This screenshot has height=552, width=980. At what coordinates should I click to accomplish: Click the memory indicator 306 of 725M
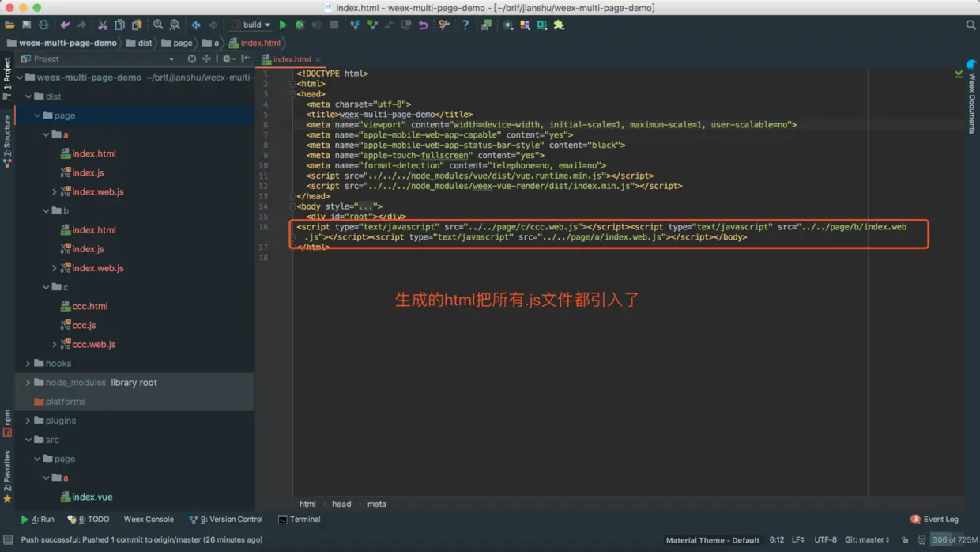pos(954,540)
